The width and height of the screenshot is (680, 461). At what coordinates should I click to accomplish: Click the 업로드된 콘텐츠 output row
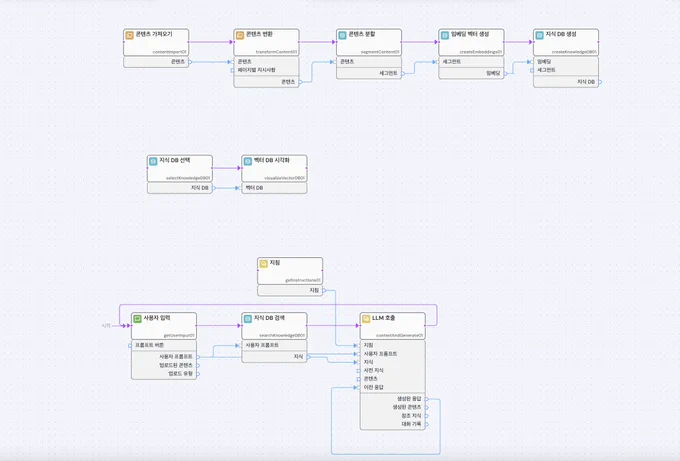click(163, 365)
